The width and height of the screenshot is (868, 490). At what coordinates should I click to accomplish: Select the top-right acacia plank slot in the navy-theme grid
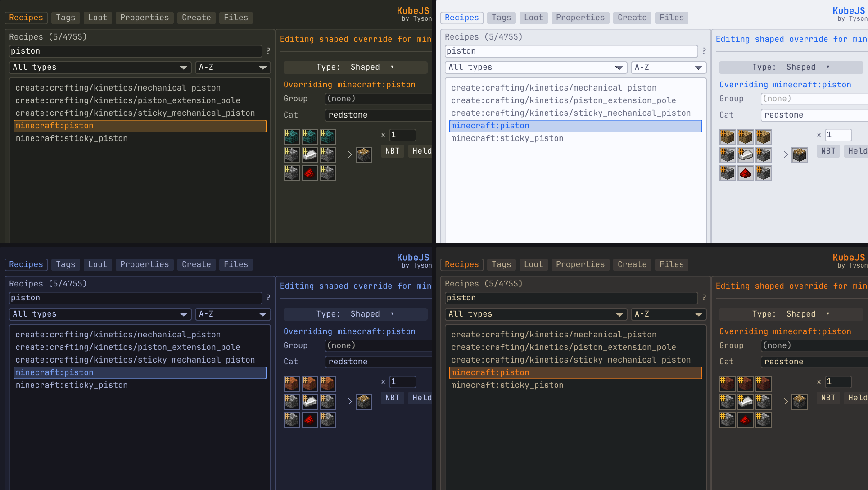(328, 384)
